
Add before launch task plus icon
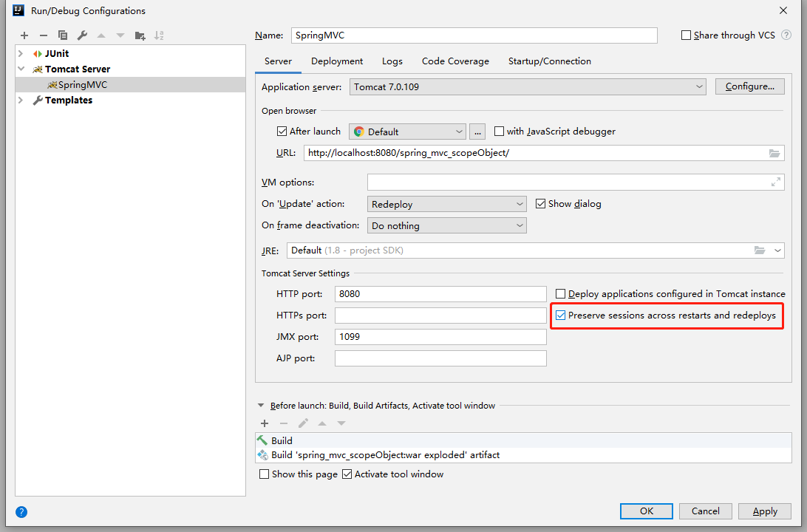pos(265,423)
